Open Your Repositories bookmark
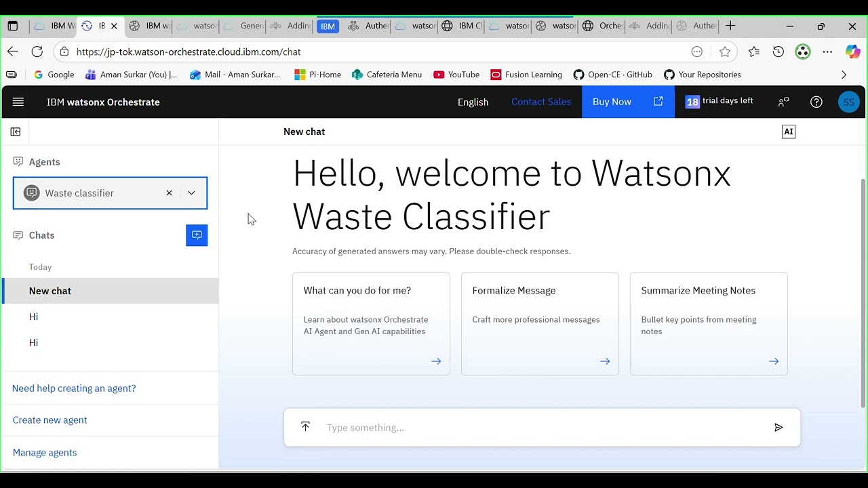Screen dimensions: 868x488 [x=703, y=75]
